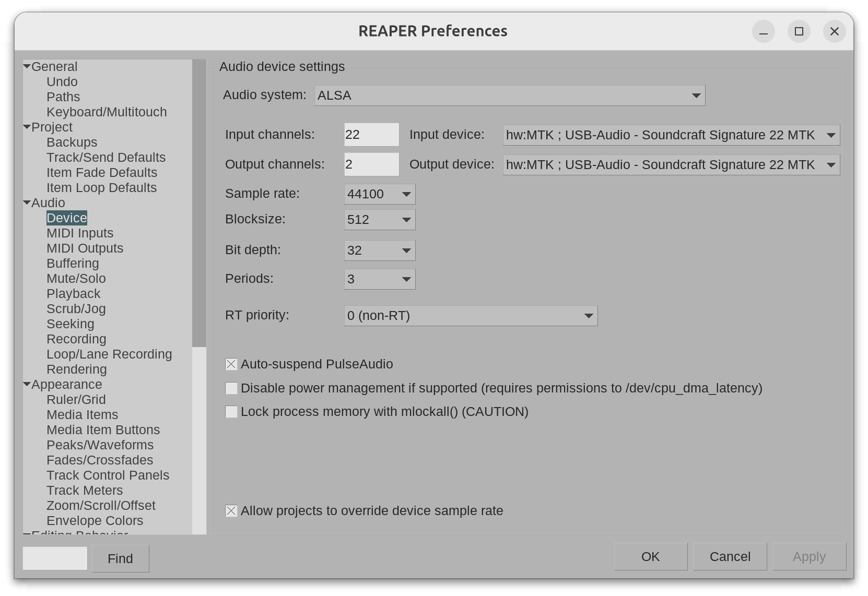The height and width of the screenshot is (596, 868).
Task: Open Playback preferences page
Action: coord(74,294)
